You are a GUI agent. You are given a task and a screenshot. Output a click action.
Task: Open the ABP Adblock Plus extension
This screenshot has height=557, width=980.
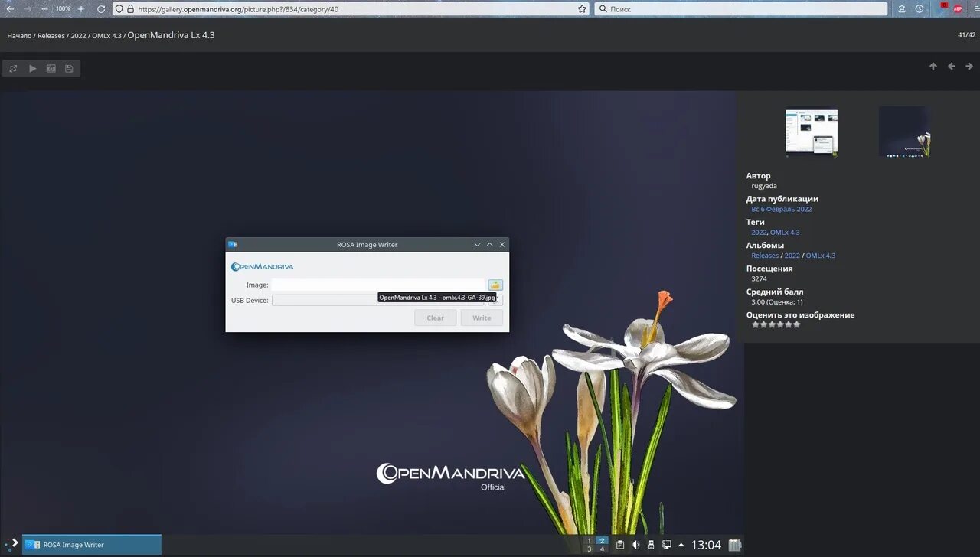point(958,8)
